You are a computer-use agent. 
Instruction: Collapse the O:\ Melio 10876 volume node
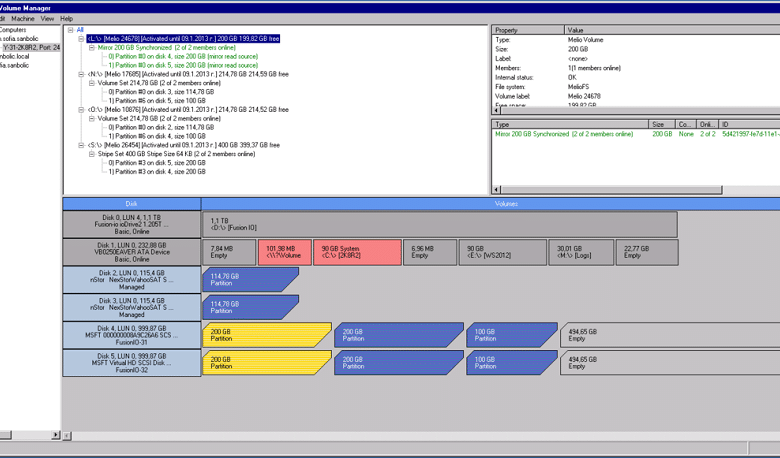(81, 109)
